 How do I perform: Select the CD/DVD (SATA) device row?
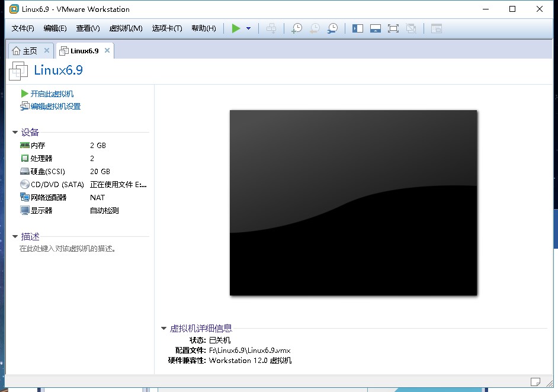point(84,184)
